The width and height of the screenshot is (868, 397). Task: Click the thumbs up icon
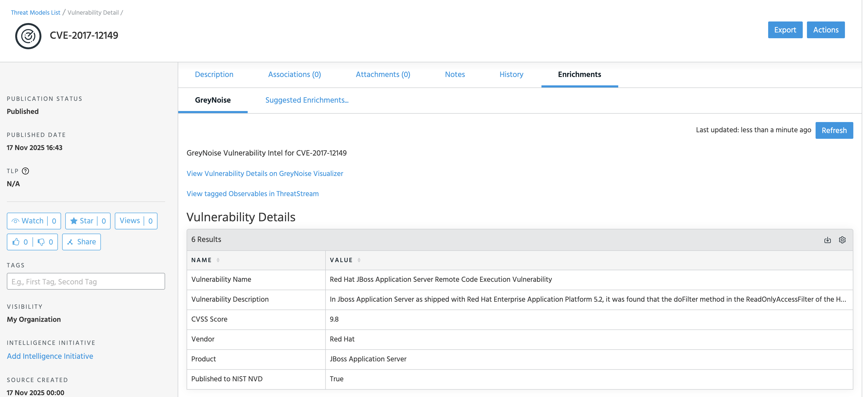(16, 242)
